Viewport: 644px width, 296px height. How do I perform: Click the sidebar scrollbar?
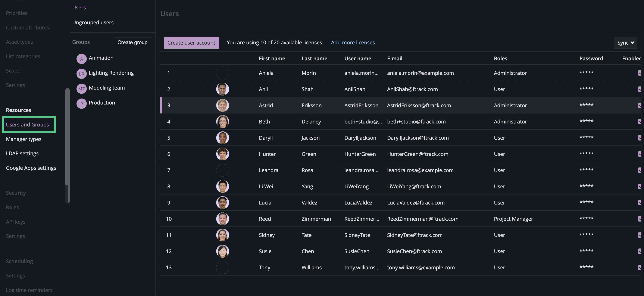coord(67,145)
